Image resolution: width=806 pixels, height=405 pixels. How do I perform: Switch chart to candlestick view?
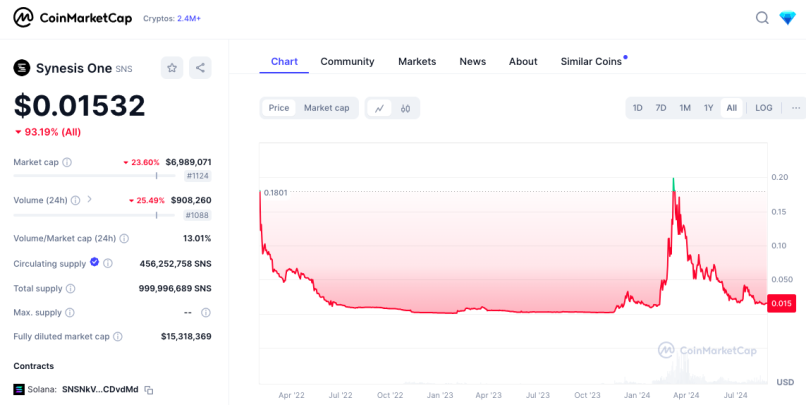coord(406,108)
